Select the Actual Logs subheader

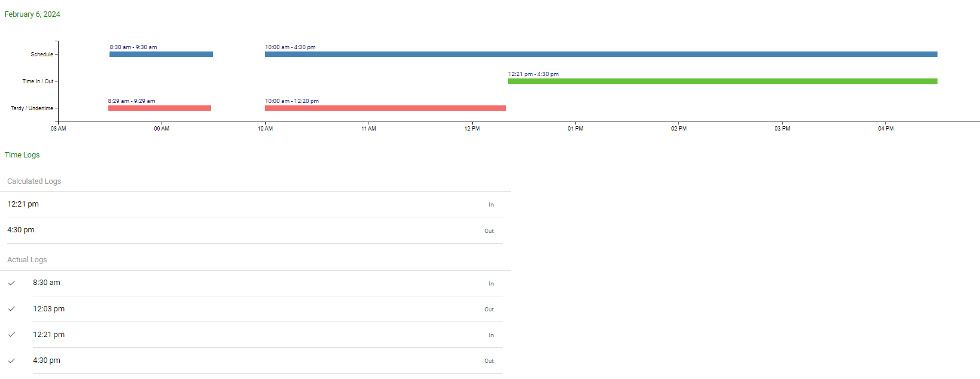tap(27, 260)
